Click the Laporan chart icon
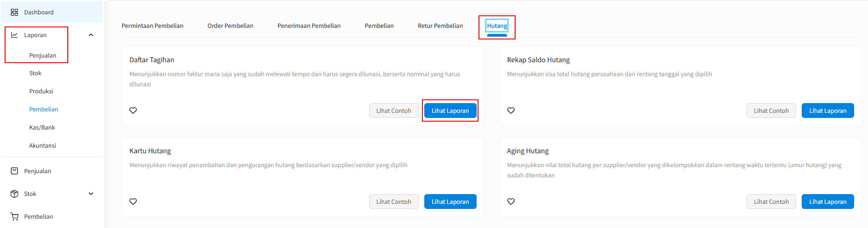 tap(14, 35)
